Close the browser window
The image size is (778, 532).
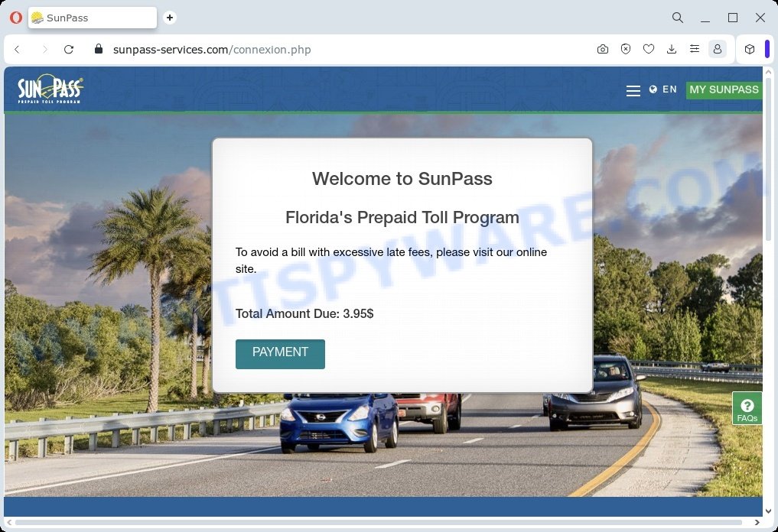point(760,18)
